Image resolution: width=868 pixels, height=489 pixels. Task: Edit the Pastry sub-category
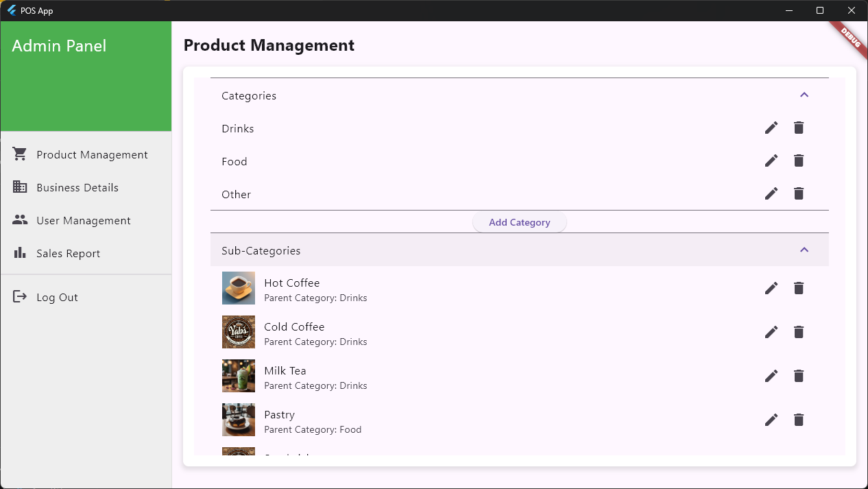tap(771, 419)
